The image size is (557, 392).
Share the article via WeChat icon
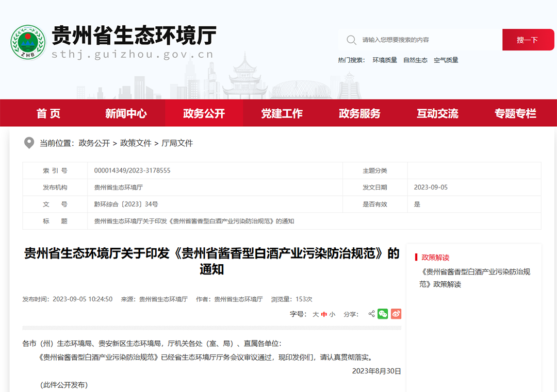coord(383,314)
